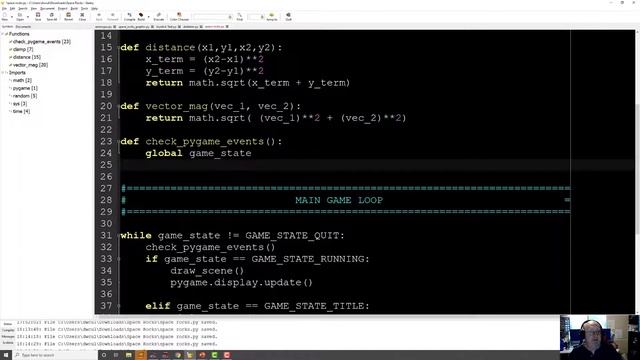Create a new file with New toolbar icon
Viewport: 640px width, 360px height.
(x=4, y=16)
